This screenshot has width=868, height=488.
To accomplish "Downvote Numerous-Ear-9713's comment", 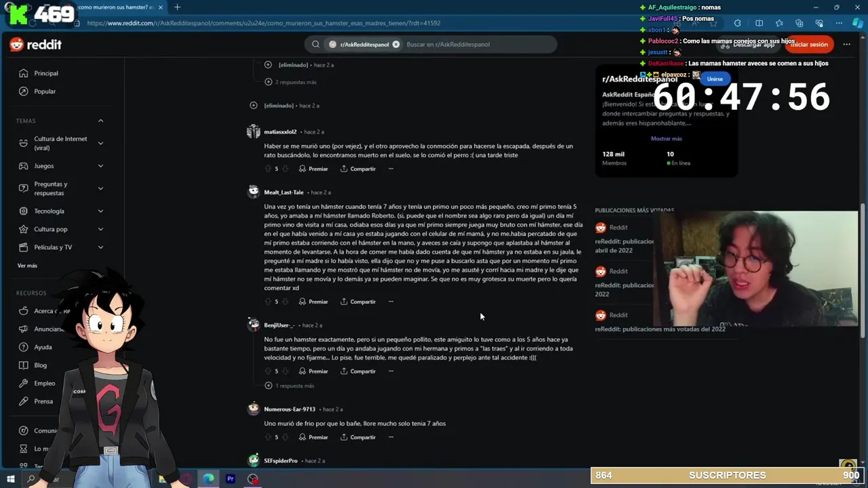I will [285, 437].
